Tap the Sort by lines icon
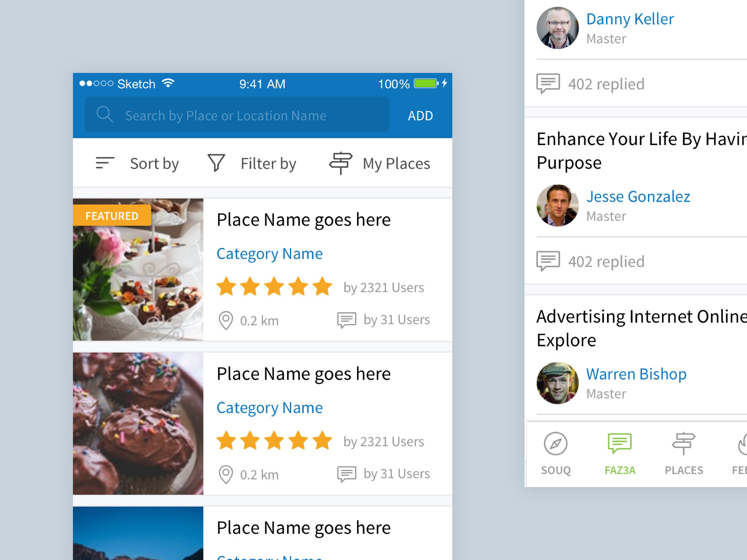747x560 pixels. [x=105, y=163]
